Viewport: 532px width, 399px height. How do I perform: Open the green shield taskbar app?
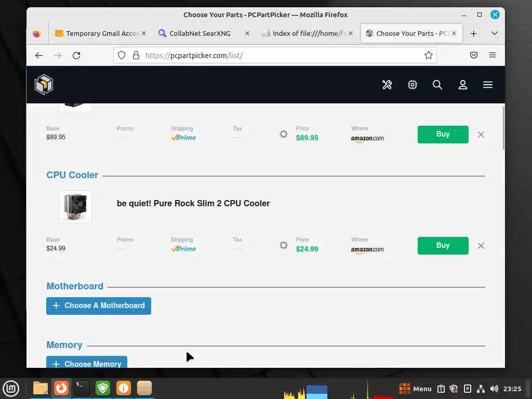103,388
